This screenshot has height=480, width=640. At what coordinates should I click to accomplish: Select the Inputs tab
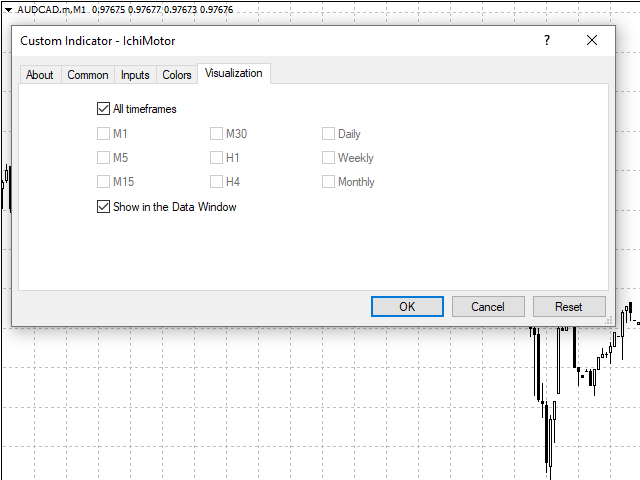click(135, 75)
